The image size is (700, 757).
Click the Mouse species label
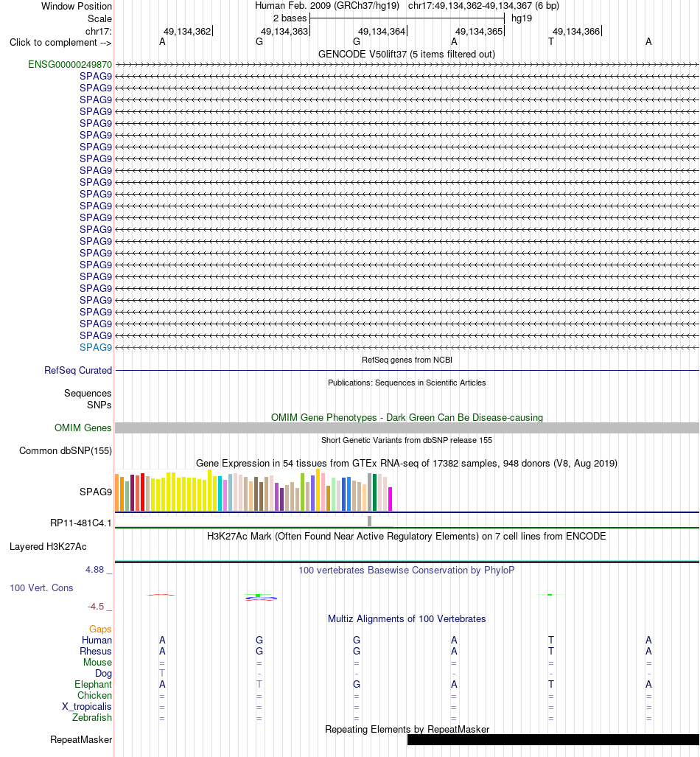click(97, 663)
